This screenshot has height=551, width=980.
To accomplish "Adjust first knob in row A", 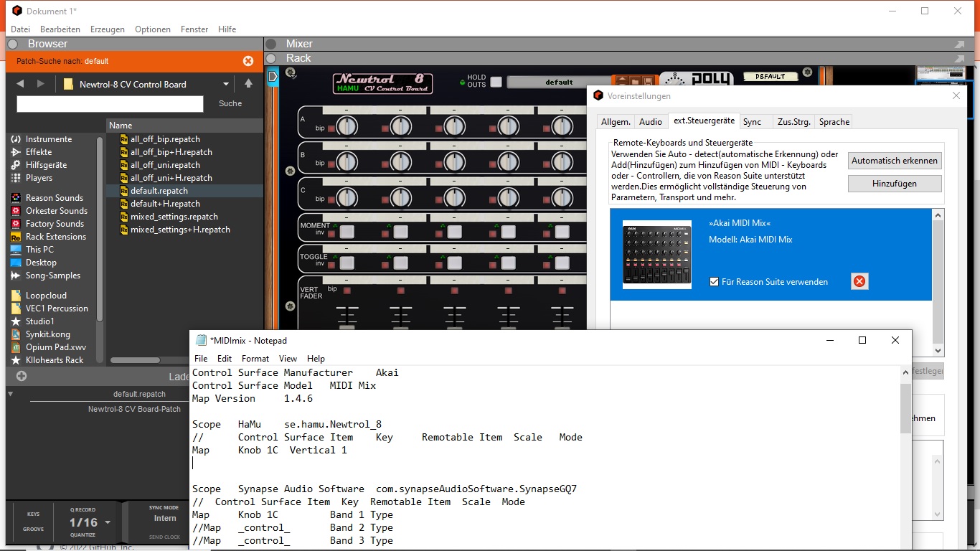I will coord(347,127).
